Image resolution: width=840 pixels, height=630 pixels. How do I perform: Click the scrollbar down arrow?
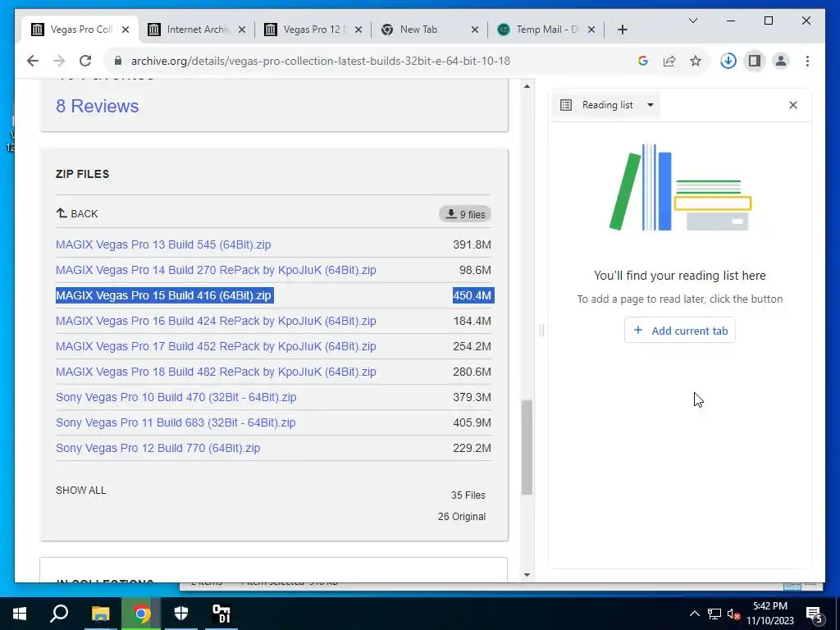tap(527, 575)
